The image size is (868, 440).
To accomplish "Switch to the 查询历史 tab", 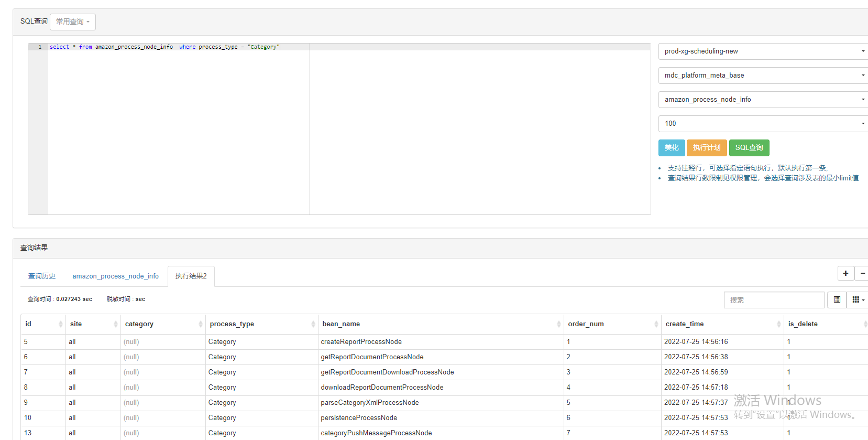I will coord(42,276).
